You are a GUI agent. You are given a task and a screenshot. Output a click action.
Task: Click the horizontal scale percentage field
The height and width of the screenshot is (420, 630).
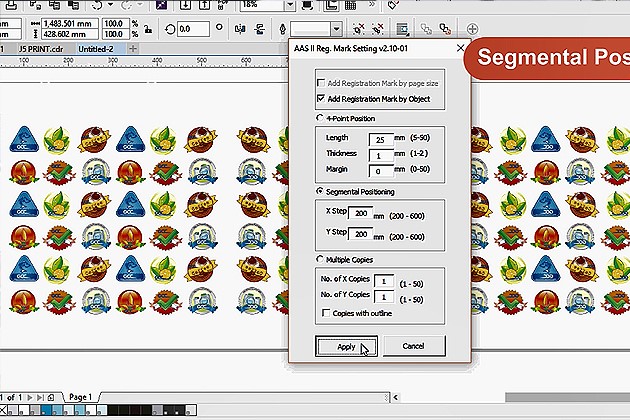[116, 24]
